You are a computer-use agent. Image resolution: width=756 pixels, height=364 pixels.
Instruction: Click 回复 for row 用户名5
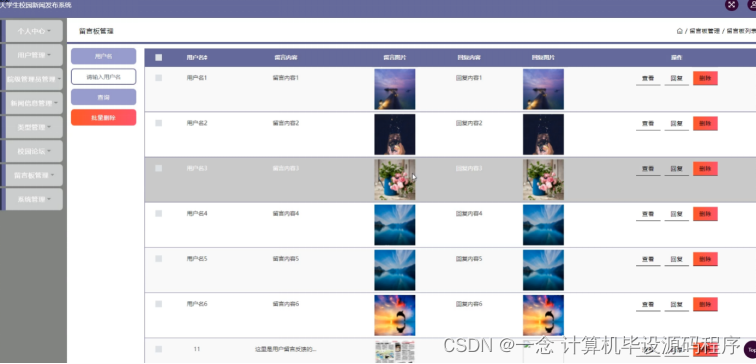[677, 260]
